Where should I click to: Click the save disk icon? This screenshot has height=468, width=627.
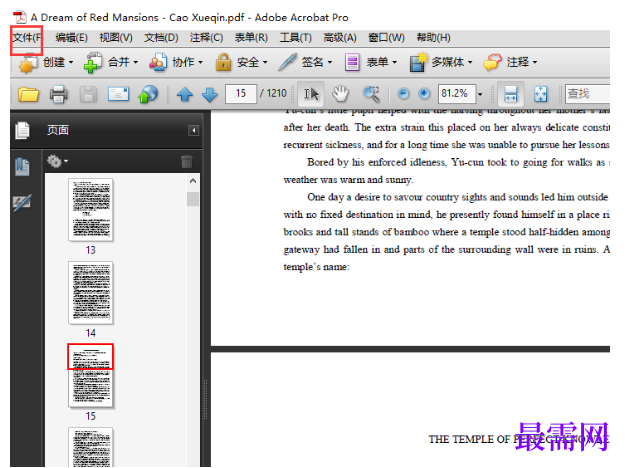(88, 94)
